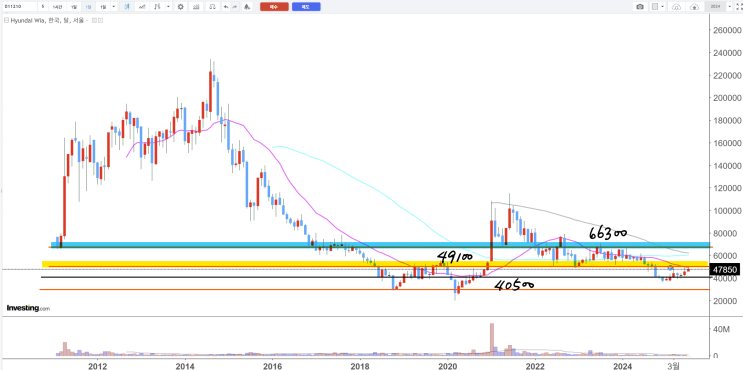Toggle the highlighted monthly interval button
The width and height of the screenshot is (743, 370).
coord(88,7)
